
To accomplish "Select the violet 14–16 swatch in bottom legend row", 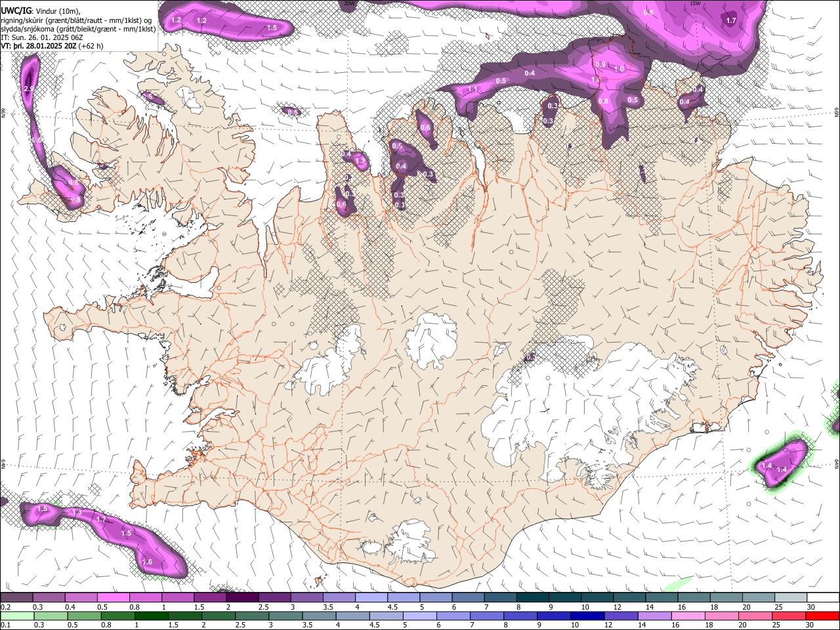I will tap(654, 616).
